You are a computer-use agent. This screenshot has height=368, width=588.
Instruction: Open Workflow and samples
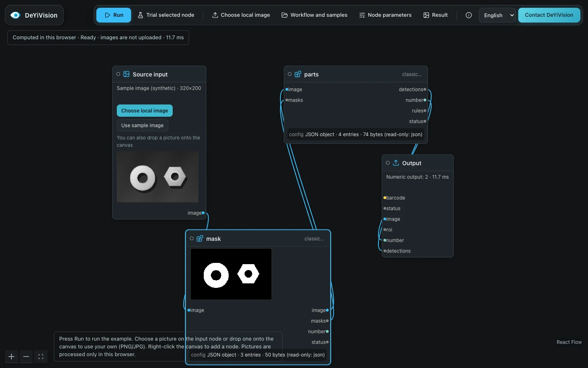(x=314, y=15)
